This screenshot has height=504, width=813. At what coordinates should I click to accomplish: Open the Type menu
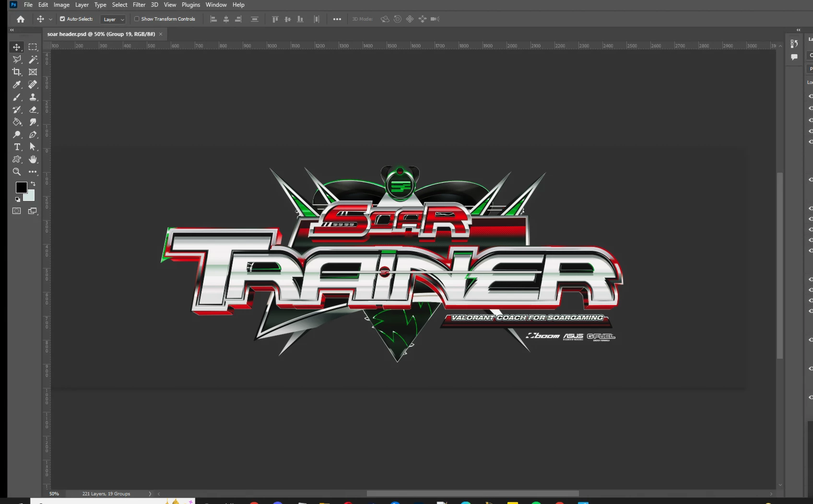100,5
